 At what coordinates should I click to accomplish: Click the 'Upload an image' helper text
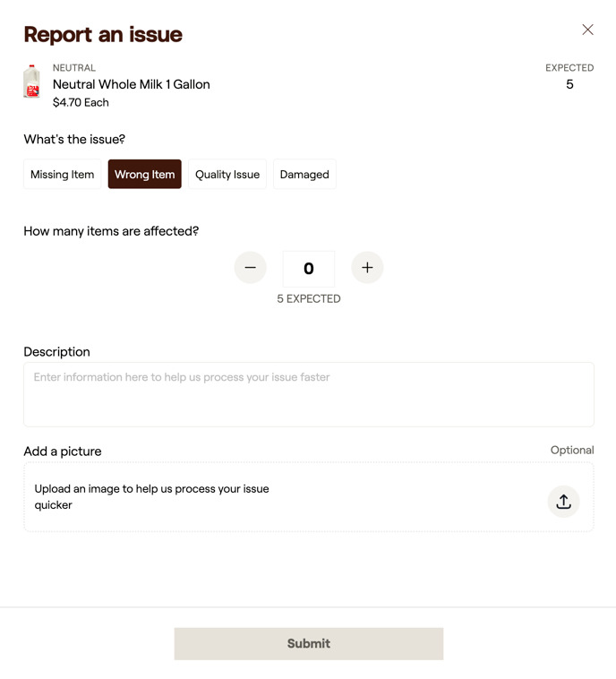click(152, 496)
